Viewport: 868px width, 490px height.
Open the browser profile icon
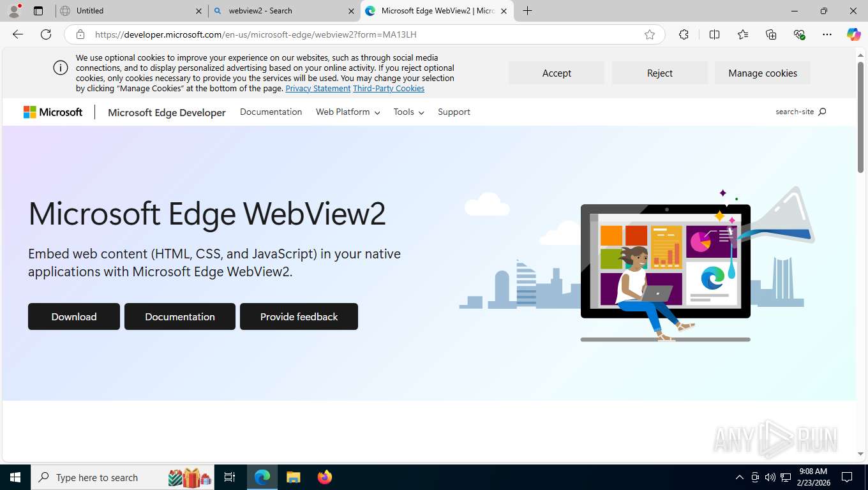tap(14, 11)
